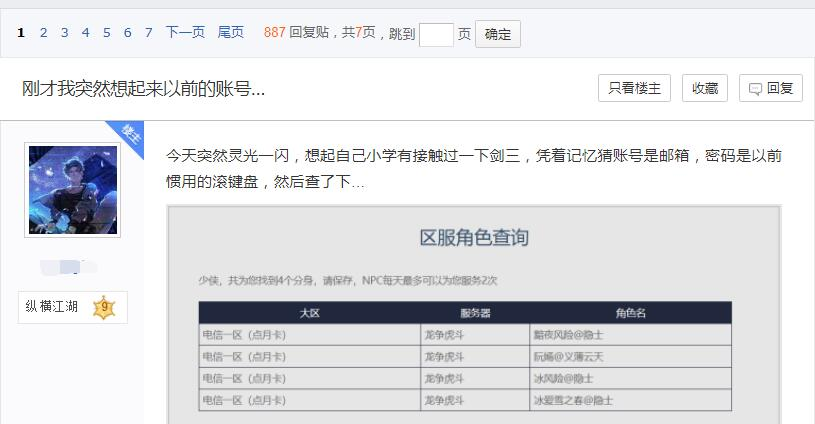Go to page 2 of thread
Viewport: 815px width, 424px height.
(44, 33)
